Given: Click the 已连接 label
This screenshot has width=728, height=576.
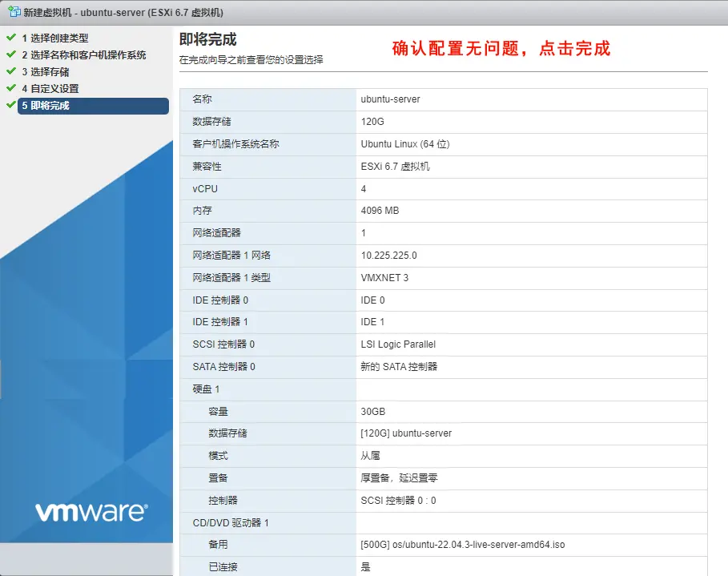Looking at the screenshot, I should tap(223, 566).
